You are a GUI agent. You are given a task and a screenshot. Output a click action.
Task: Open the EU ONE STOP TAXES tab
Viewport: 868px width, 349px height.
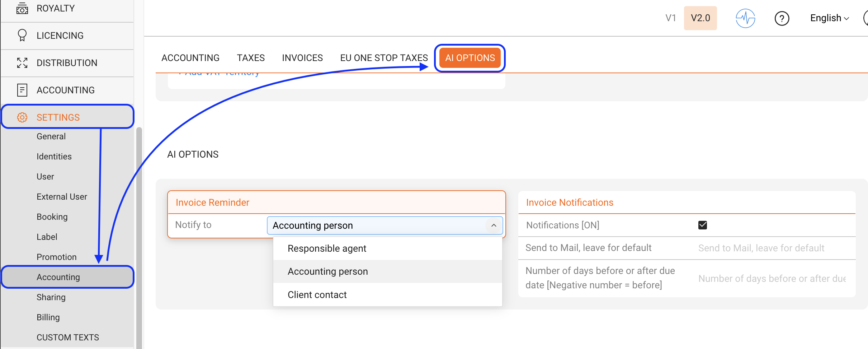pyautogui.click(x=384, y=58)
